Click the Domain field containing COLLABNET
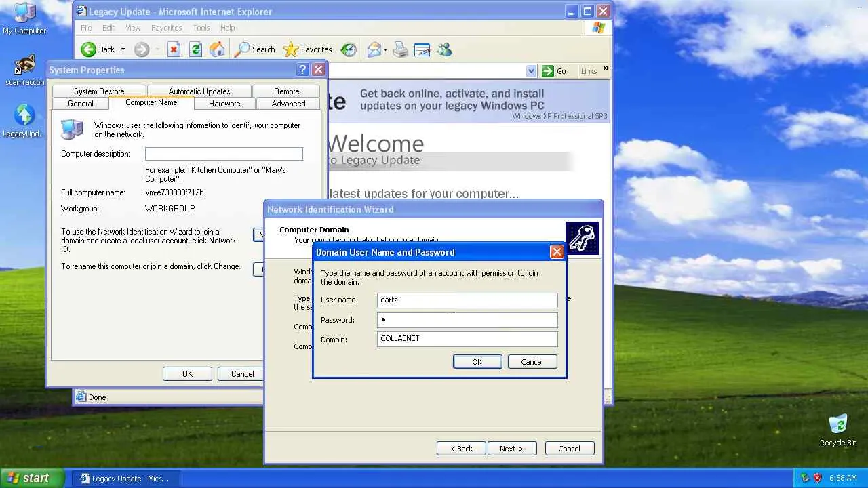The width and height of the screenshot is (868, 488). (x=468, y=339)
